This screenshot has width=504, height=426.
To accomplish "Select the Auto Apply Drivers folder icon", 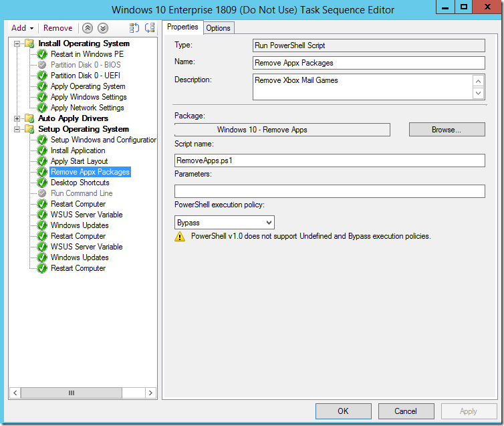I will [x=29, y=118].
